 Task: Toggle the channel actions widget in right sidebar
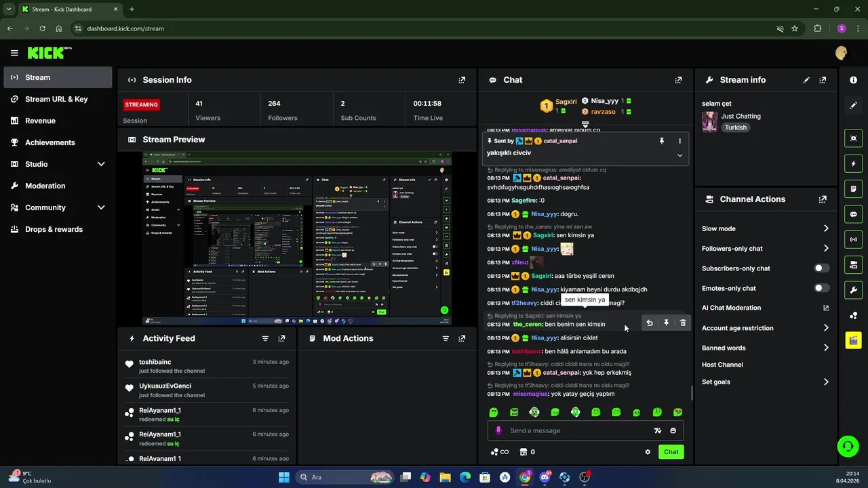pos(853,264)
